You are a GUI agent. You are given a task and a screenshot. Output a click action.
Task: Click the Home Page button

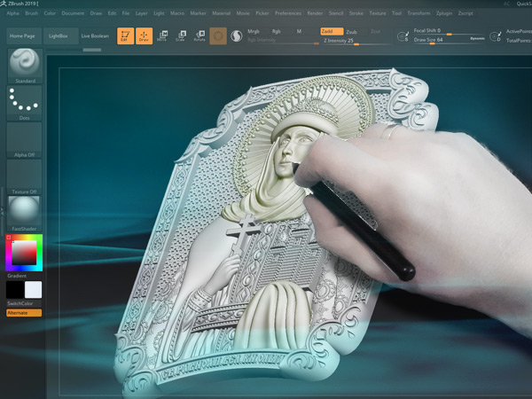(x=24, y=36)
